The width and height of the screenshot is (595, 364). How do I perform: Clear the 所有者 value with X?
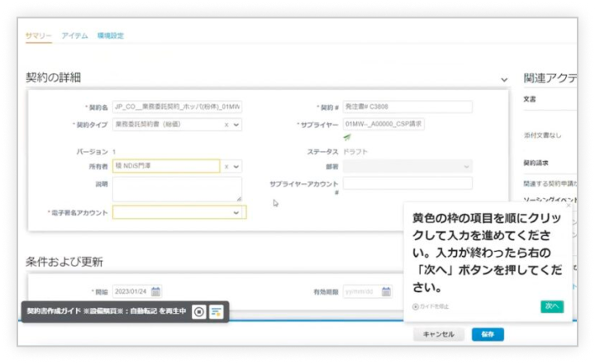point(227,166)
